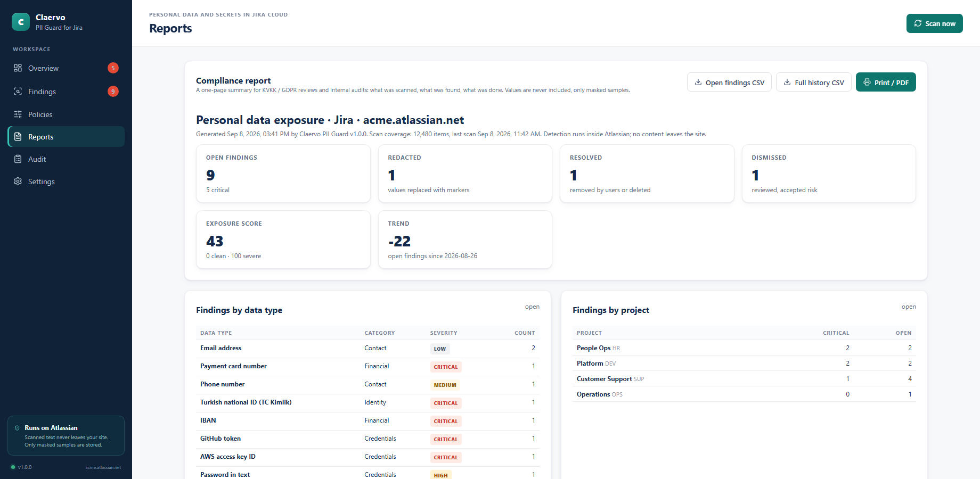Click the GitHub token row

(367, 439)
